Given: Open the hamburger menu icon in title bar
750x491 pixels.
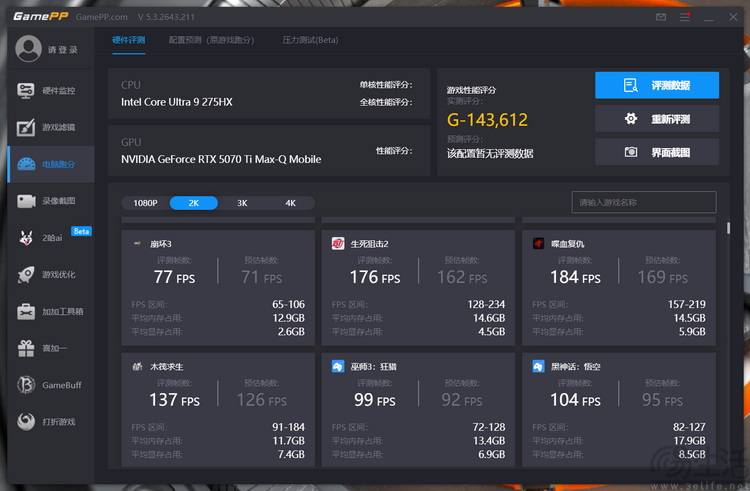Looking at the screenshot, I should (685, 17).
